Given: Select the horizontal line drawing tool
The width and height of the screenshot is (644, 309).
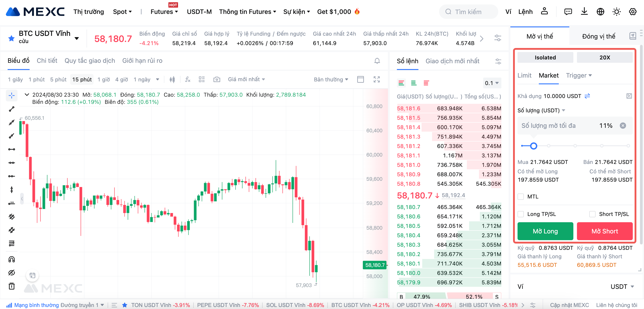Looking at the screenshot, I should (x=11, y=149).
